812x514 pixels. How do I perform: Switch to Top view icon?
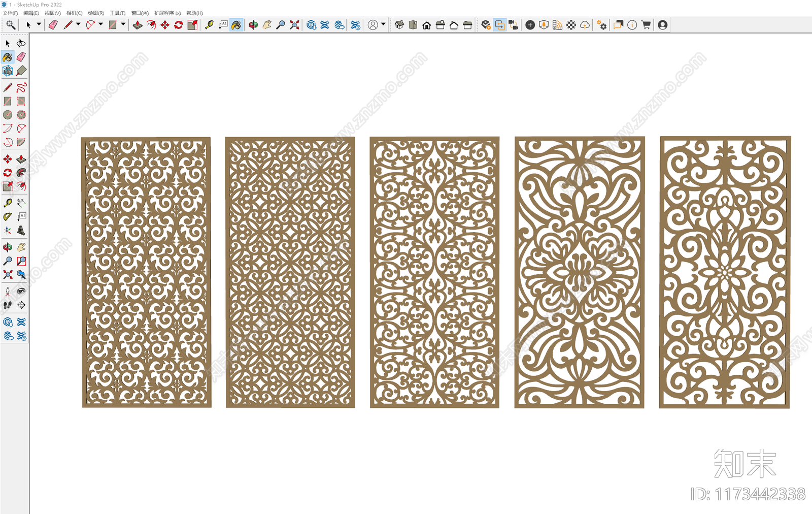click(413, 25)
